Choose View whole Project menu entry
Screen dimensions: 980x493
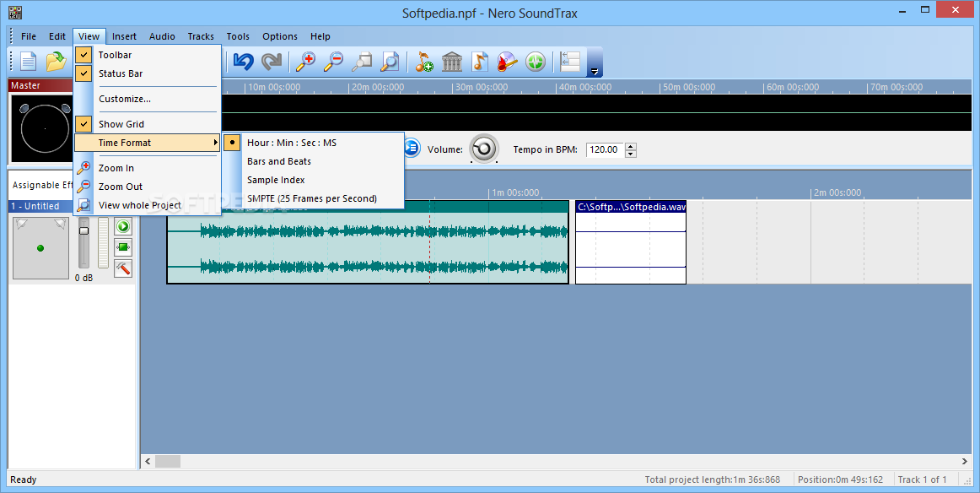tap(148, 205)
